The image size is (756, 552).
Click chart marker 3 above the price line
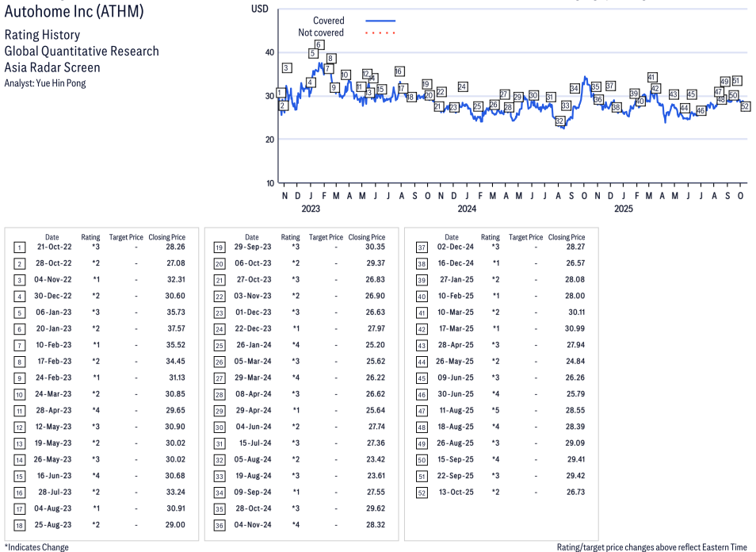[287, 68]
